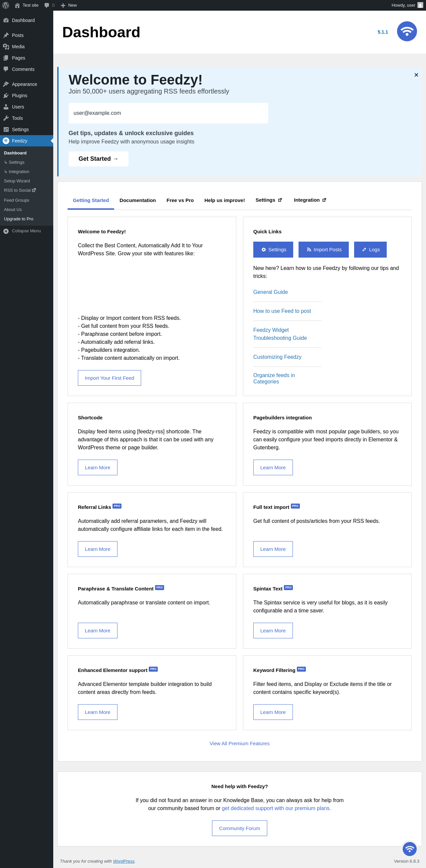Click the Get Started button
This screenshot has height=868, width=426.
pyautogui.click(x=98, y=159)
